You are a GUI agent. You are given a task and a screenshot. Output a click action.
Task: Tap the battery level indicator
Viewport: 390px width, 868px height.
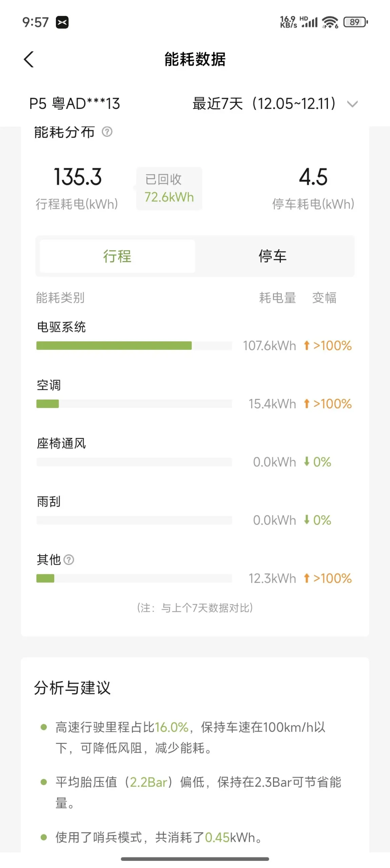tap(355, 22)
